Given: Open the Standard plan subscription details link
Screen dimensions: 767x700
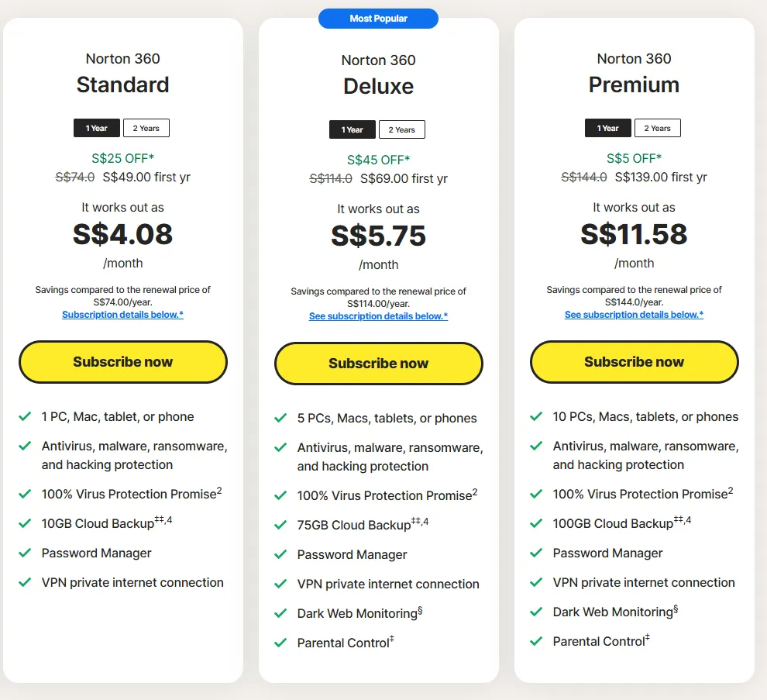Looking at the screenshot, I should click(122, 314).
